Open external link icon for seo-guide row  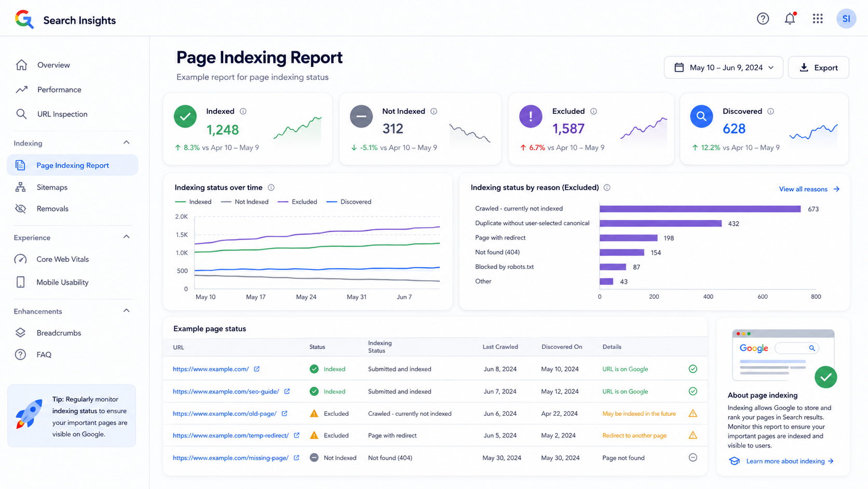click(x=287, y=391)
